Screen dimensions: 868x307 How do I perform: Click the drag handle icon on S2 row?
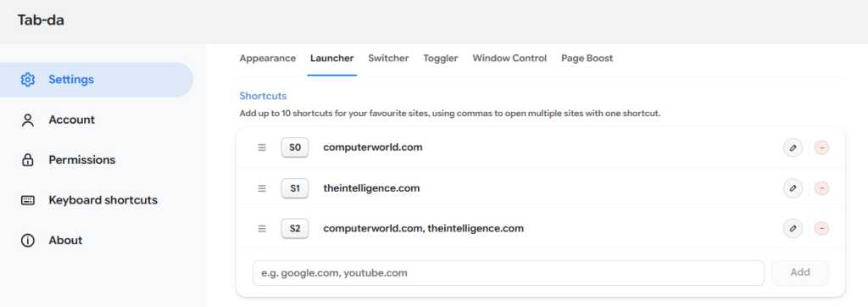click(263, 228)
